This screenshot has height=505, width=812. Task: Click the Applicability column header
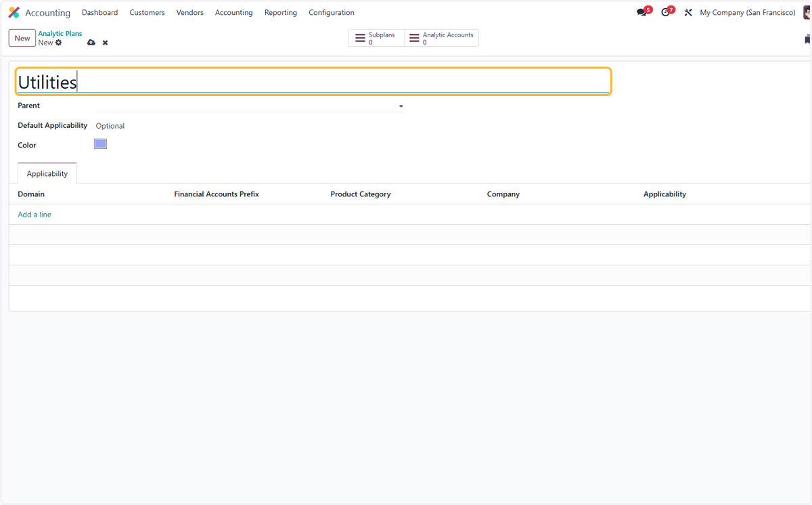664,194
